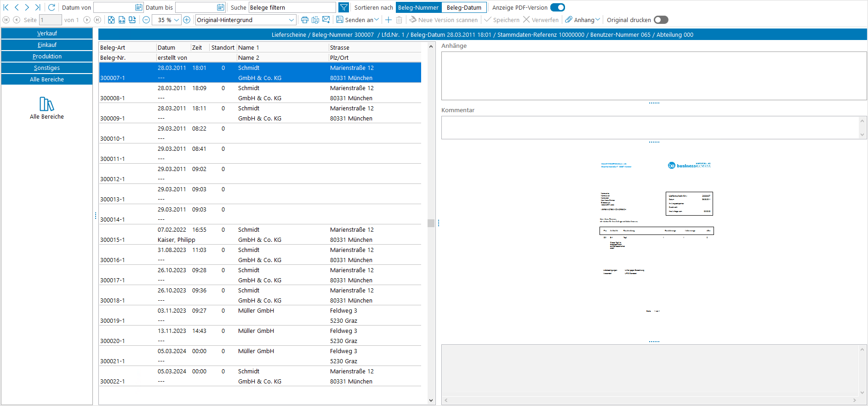
Task: Enable the Original drucken toggle
Action: (x=661, y=20)
